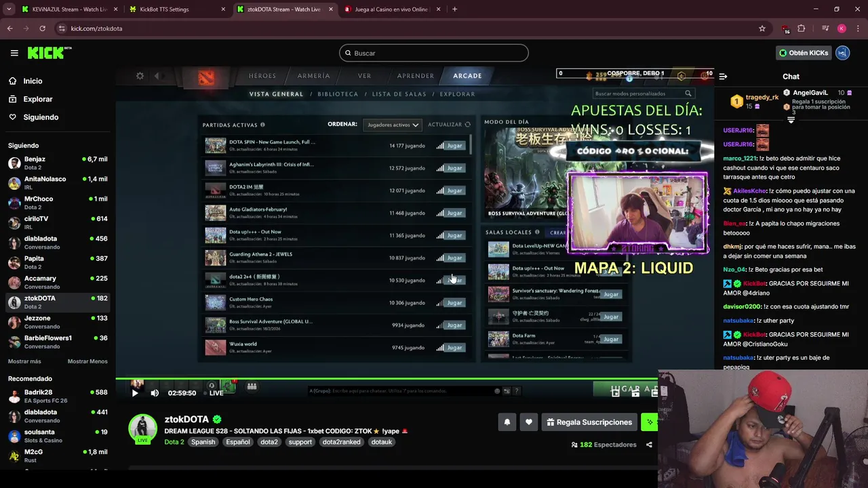The image size is (868, 488).
Task: Close the ztokDOTA Stream tab
Action: coord(330,9)
